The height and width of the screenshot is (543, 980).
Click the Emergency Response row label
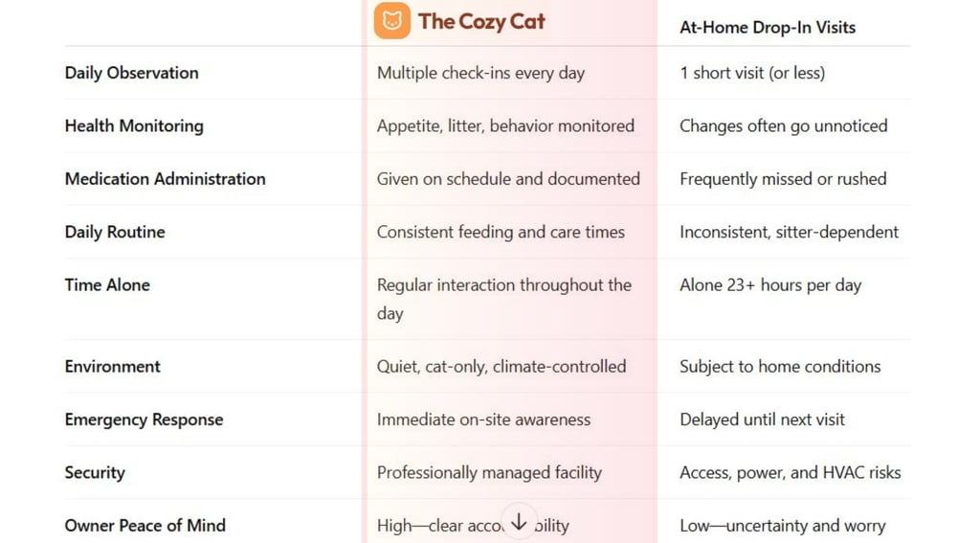click(x=144, y=419)
